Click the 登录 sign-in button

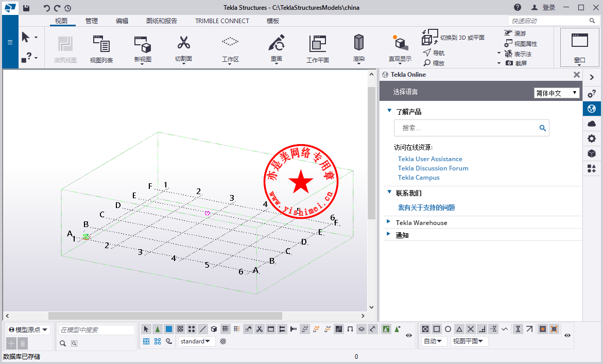click(543, 7)
